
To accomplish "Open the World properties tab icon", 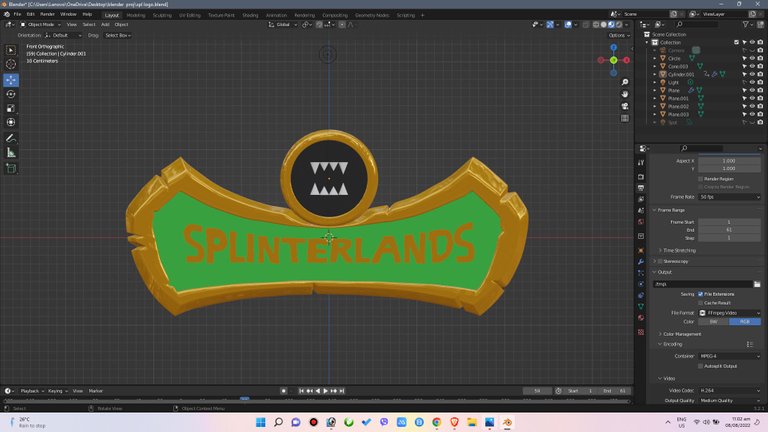I will [x=641, y=222].
